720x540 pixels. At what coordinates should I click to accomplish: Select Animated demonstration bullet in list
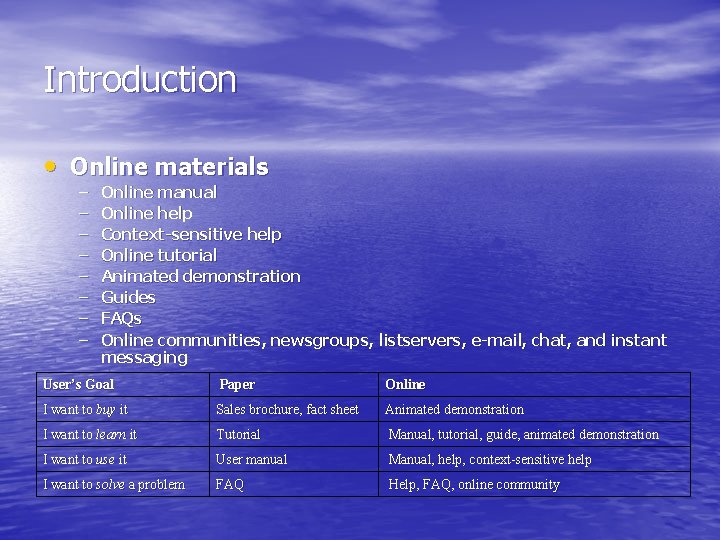(x=201, y=276)
